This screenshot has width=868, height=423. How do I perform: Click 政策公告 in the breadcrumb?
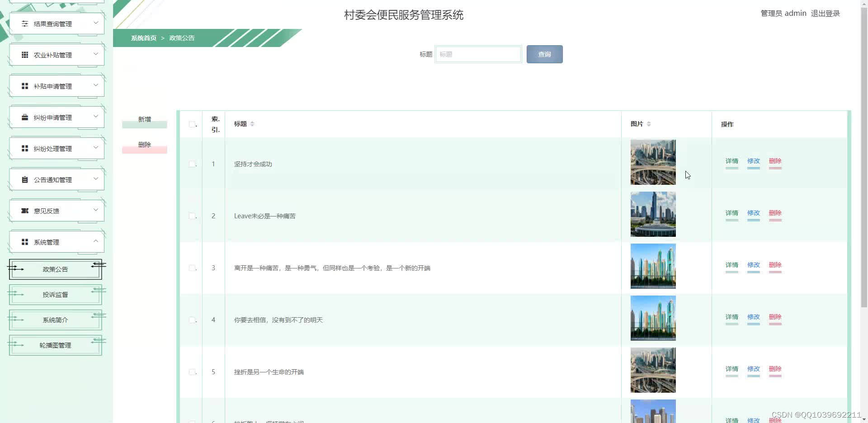pyautogui.click(x=182, y=38)
